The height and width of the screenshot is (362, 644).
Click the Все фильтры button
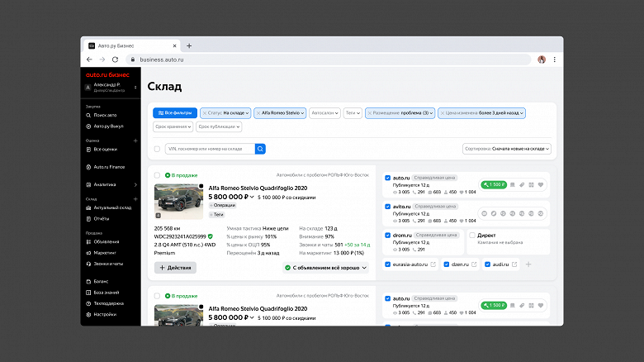pyautogui.click(x=175, y=112)
